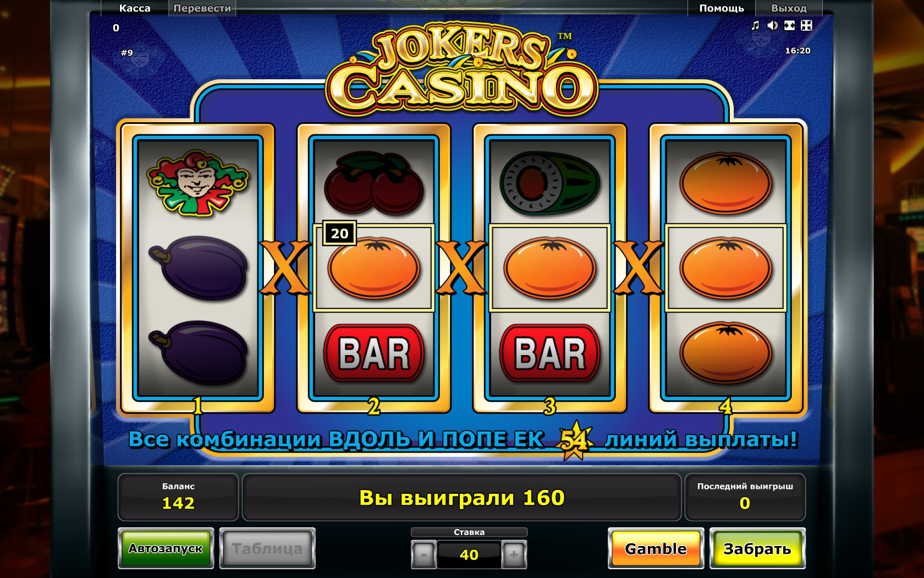Toggle the shrink-screen arrows icon
Image resolution: width=924 pixels, height=578 pixels.
pos(806,25)
